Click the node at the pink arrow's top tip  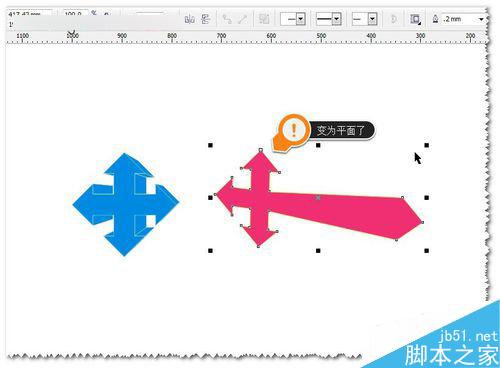(x=261, y=150)
